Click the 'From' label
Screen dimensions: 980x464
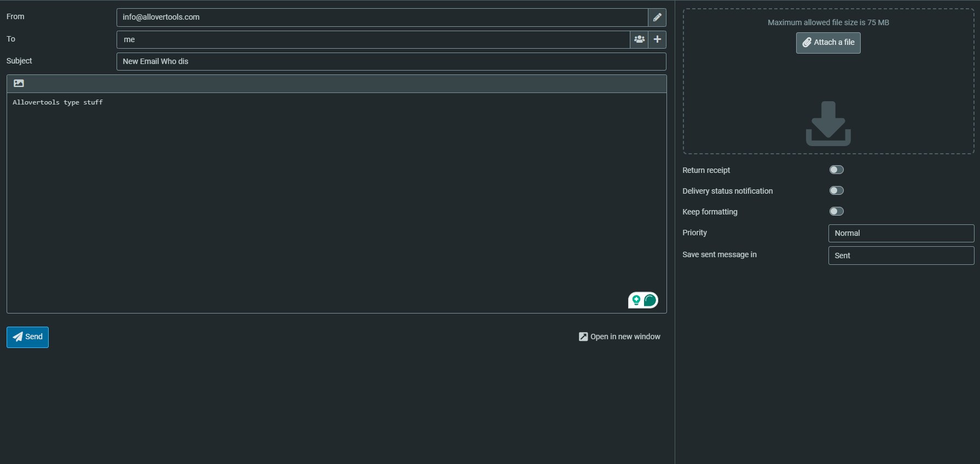pyautogui.click(x=15, y=16)
